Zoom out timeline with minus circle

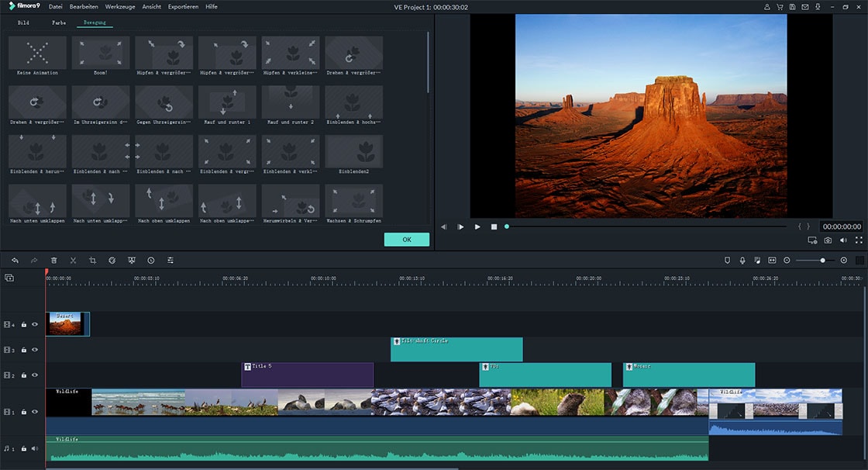click(x=787, y=260)
